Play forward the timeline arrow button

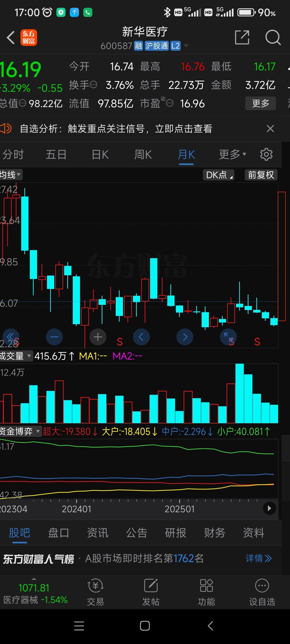[269, 508]
